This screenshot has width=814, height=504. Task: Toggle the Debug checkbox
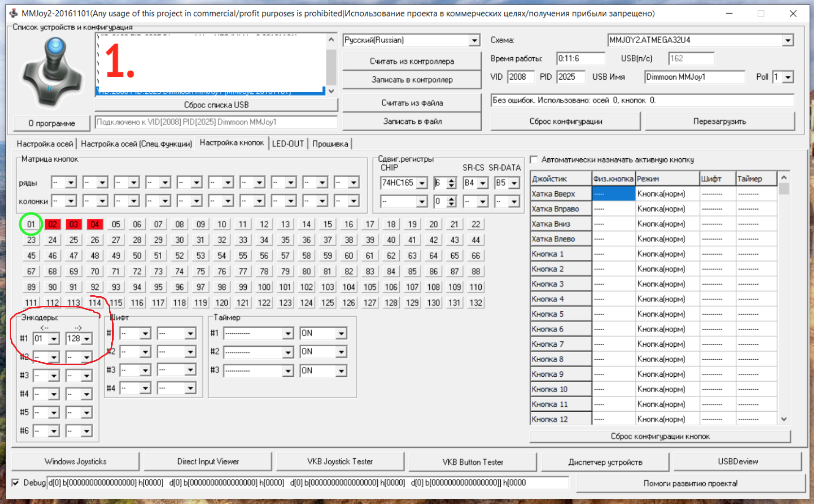[x=16, y=483]
